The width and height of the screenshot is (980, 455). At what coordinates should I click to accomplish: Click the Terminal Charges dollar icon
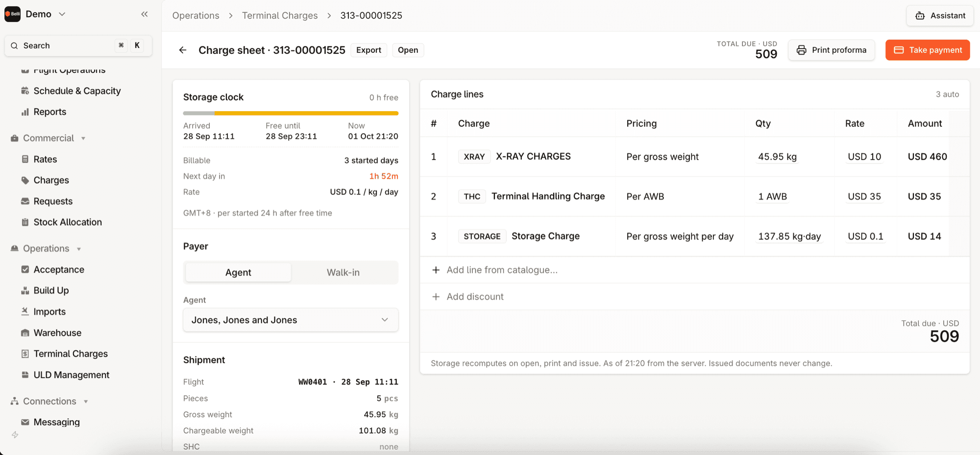(x=25, y=354)
